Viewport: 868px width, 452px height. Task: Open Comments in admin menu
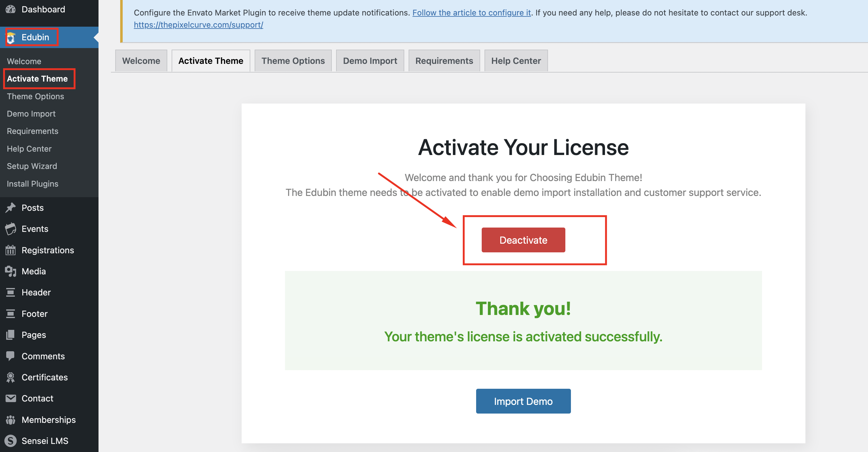click(49, 356)
